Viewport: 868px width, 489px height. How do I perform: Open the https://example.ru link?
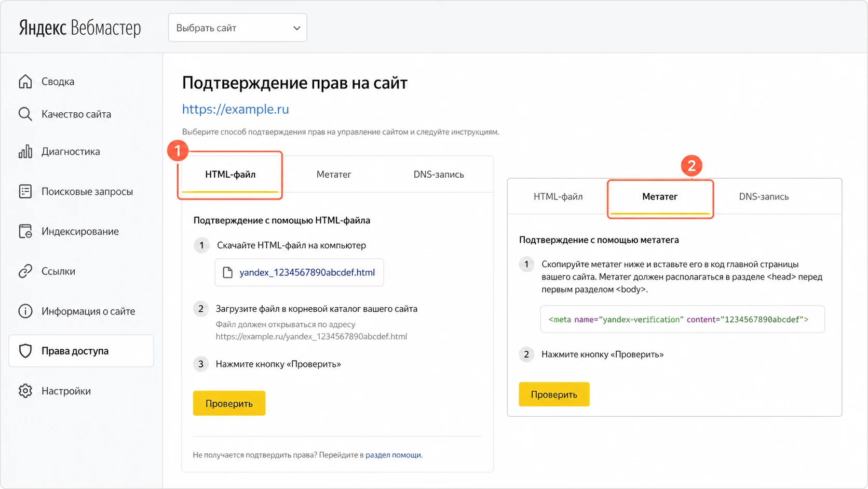(x=235, y=109)
